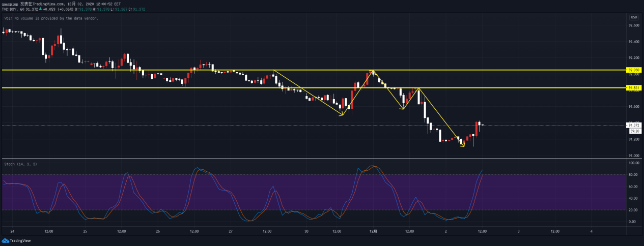Select the upper horizontal line at 92.050
Viewport: 644px width, 246px height.
point(305,70)
